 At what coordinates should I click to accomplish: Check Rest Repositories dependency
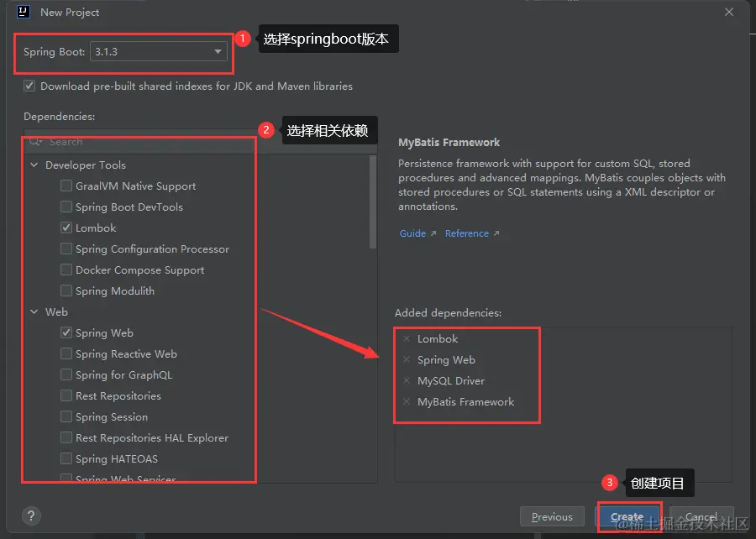coord(66,395)
